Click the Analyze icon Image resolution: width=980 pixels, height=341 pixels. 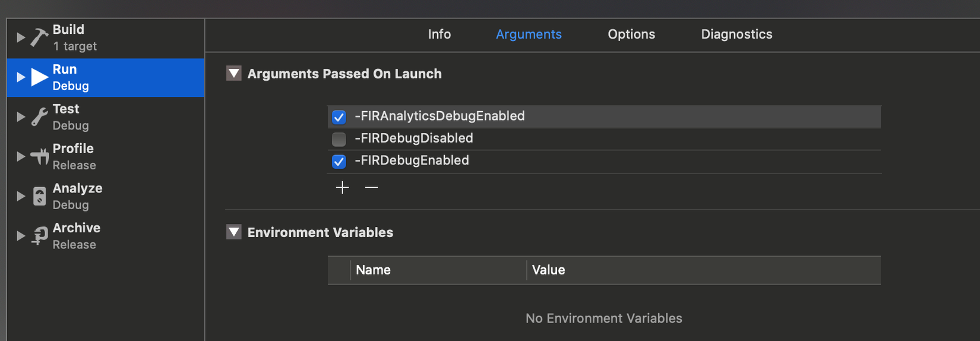point(39,196)
